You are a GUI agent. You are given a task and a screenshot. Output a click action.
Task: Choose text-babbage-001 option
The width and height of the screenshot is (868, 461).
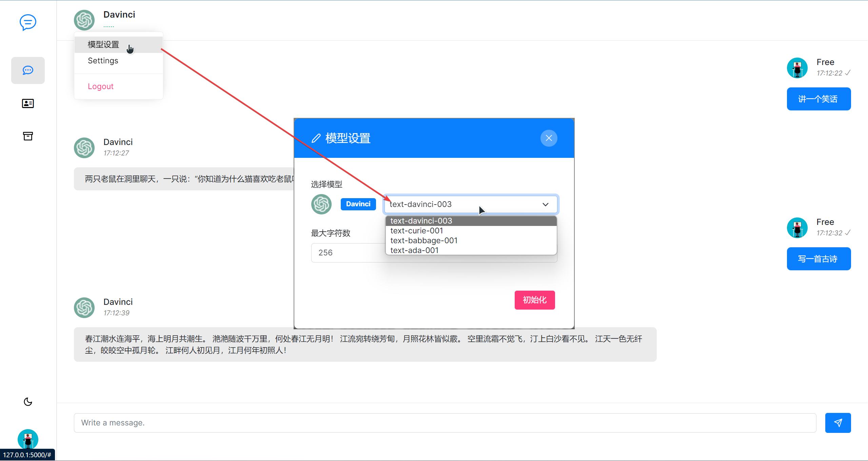tap(424, 240)
